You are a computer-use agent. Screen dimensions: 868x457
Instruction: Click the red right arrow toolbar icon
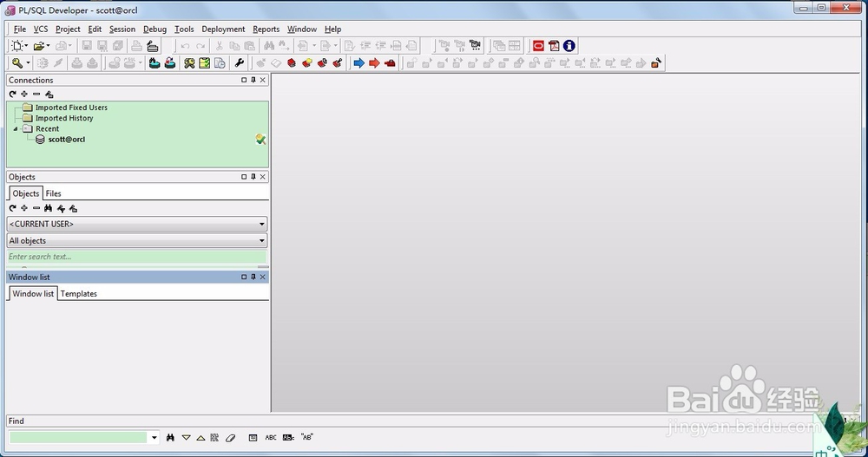coord(374,63)
